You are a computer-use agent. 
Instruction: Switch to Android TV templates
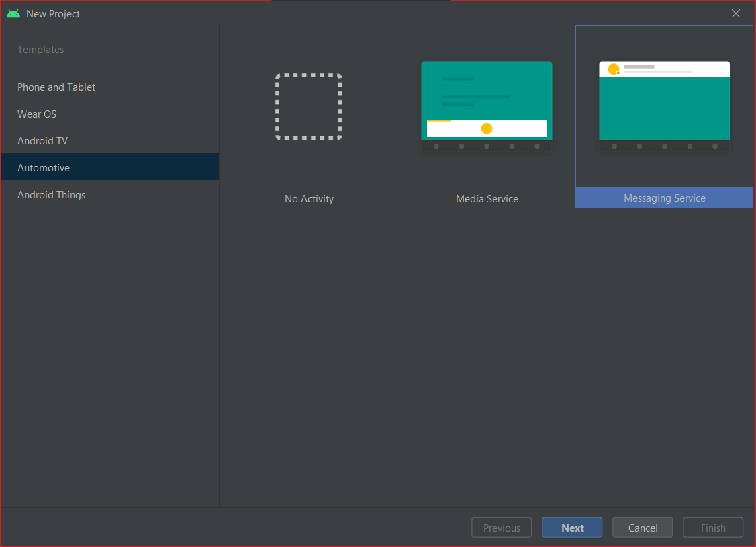(x=110, y=141)
